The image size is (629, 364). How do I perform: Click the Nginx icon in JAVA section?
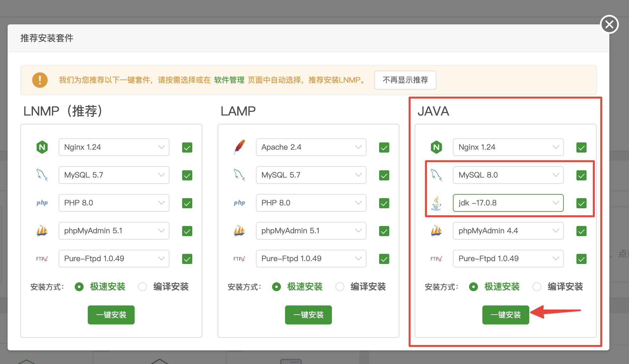point(437,147)
